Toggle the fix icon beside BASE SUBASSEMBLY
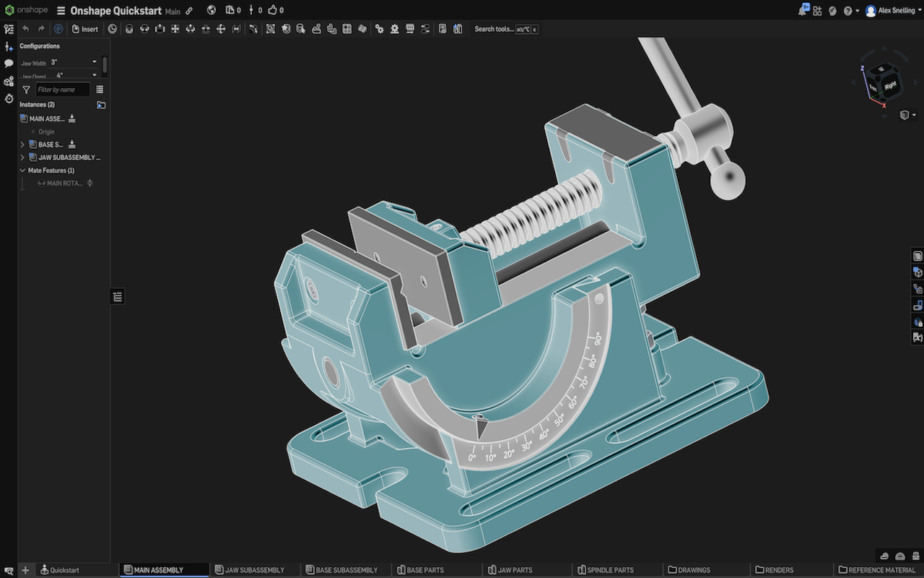The height and width of the screenshot is (578, 924). 72,144
